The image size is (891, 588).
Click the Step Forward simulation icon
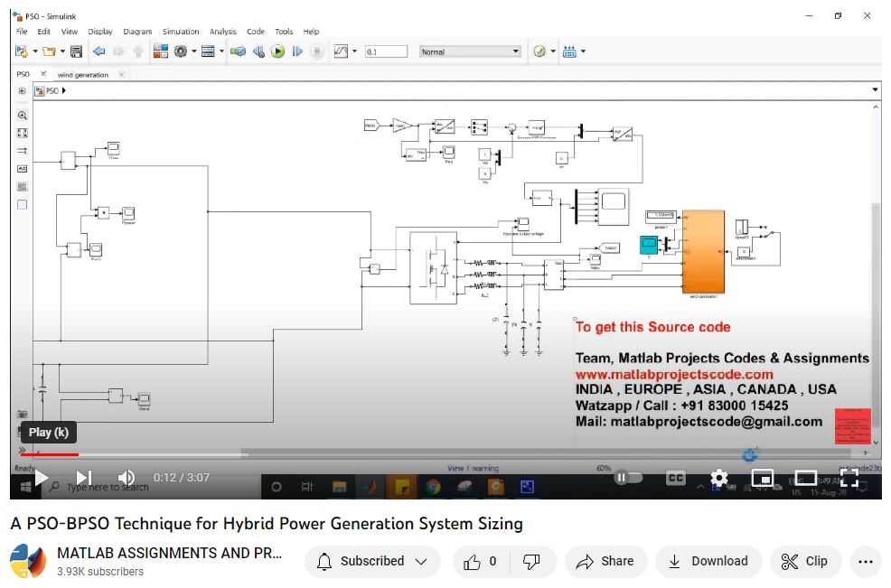coord(297,51)
